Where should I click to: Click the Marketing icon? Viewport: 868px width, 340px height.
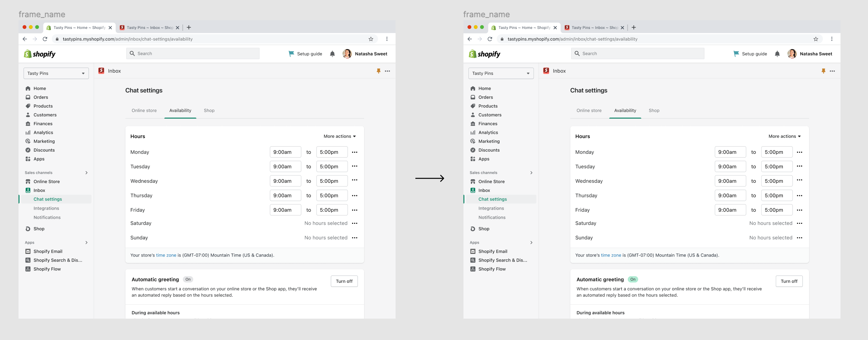(28, 141)
